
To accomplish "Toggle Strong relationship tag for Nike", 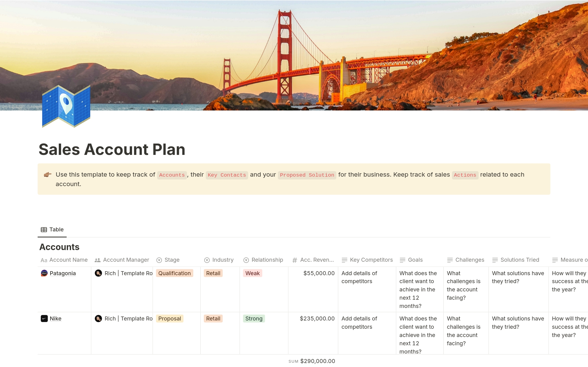I will 253,318.
